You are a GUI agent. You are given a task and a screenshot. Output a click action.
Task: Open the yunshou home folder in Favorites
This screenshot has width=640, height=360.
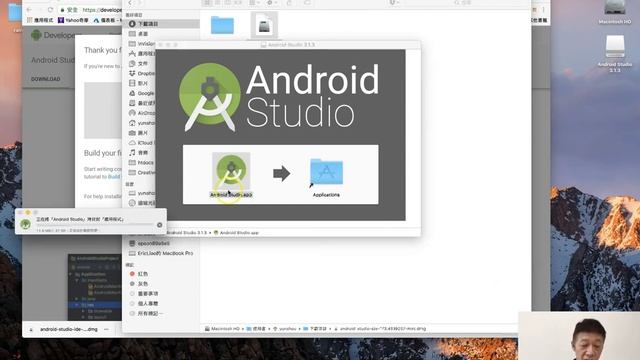coord(142,123)
